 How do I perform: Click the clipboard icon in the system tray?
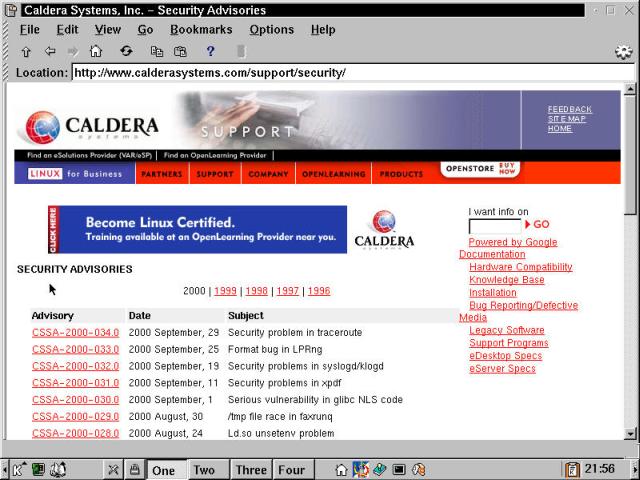(x=572, y=470)
